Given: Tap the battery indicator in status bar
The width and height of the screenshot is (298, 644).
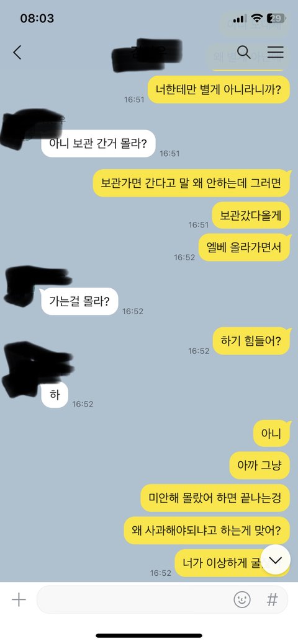Looking at the screenshot, I should click(x=276, y=18).
